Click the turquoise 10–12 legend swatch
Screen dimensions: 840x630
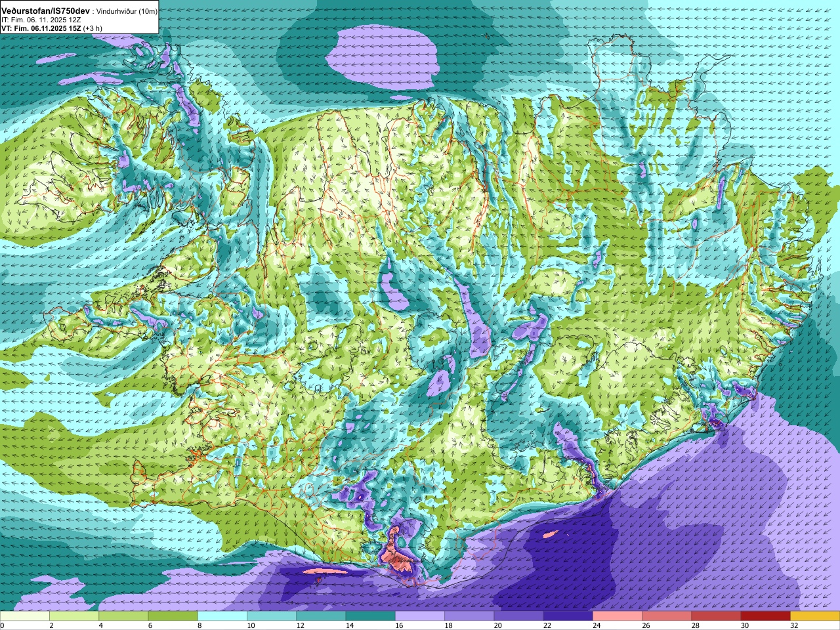272,616
